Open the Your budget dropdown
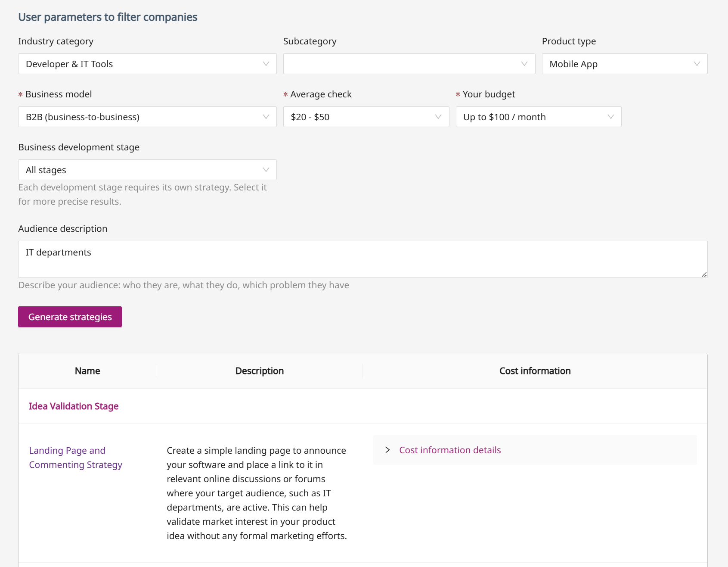The height and width of the screenshot is (567, 728). tap(538, 117)
